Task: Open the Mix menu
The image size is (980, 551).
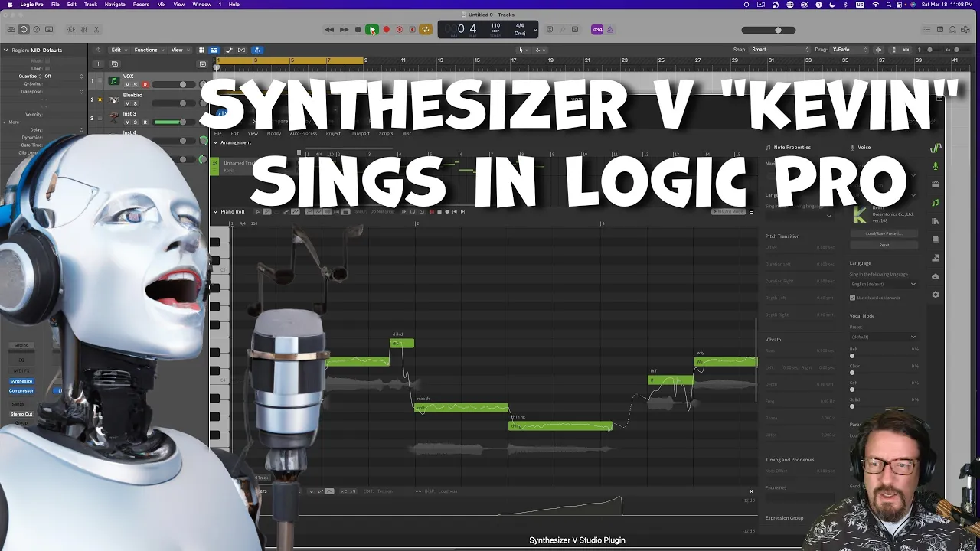Action: click(x=162, y=5)
